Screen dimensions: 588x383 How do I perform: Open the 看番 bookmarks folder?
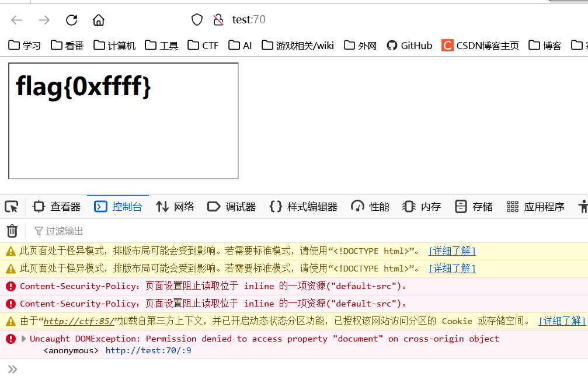point(67,46)
